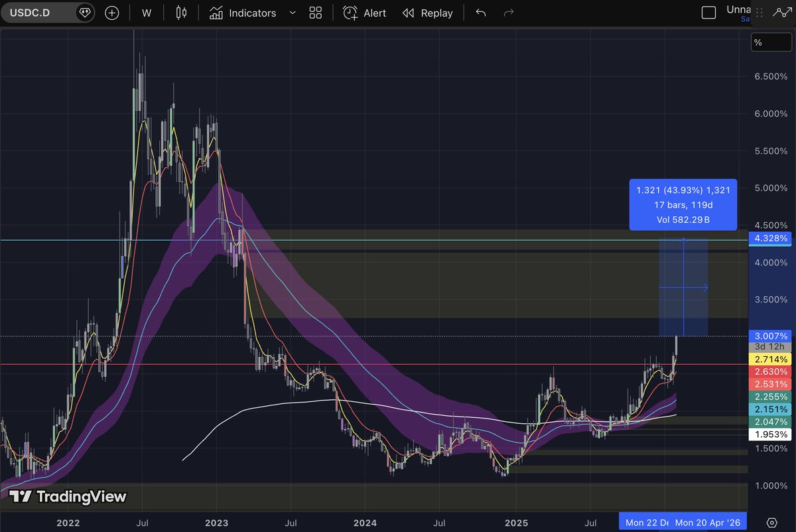796x532 pixels.
Task: Create a new Alert
Action: (x=364, y=13)
